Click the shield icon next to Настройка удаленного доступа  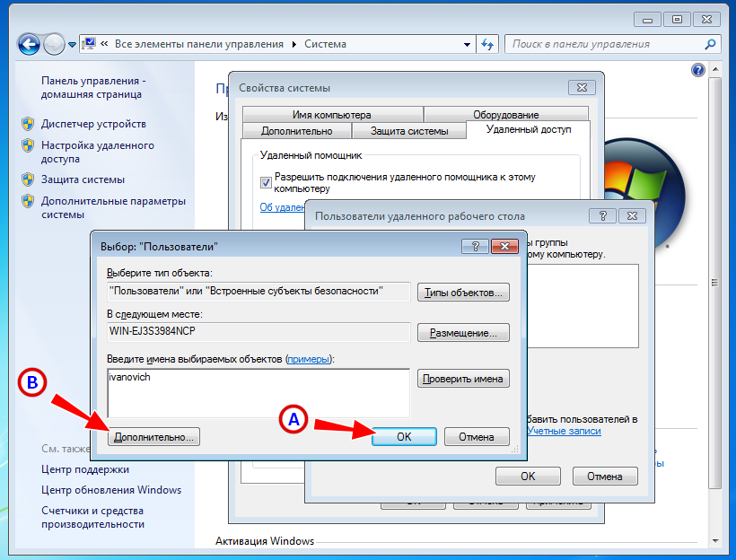(x=28, y=145)
